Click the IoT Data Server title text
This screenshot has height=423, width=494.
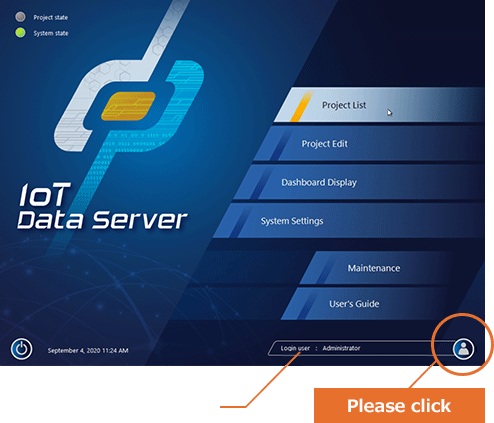point(102,207)
